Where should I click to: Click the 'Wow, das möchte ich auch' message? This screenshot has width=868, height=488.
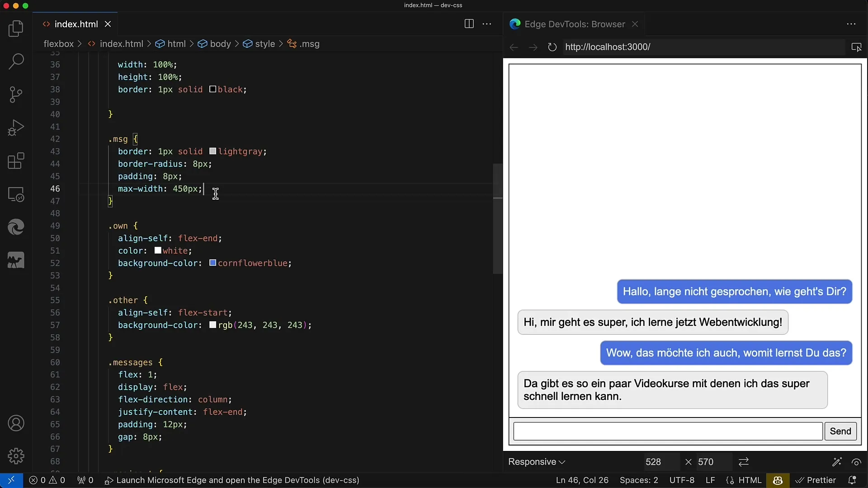tap(726, 353)
